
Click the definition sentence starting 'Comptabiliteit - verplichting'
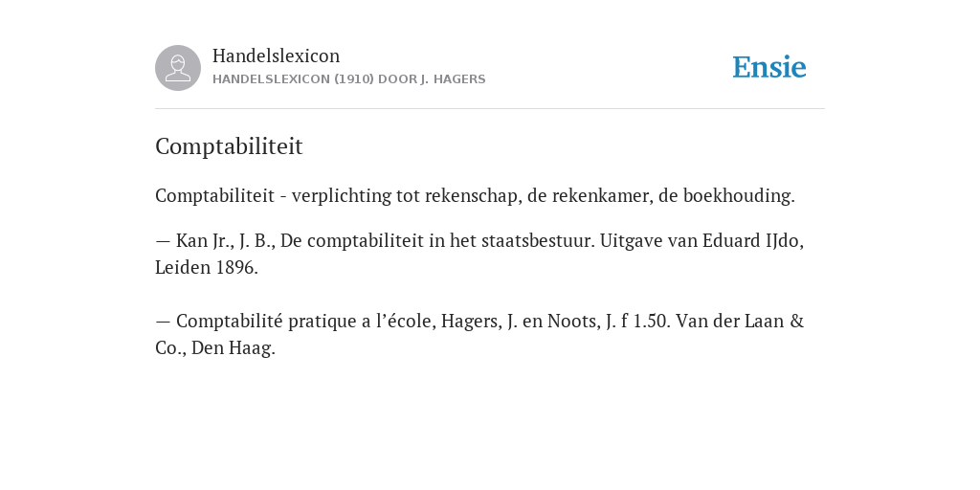point(475,195)
